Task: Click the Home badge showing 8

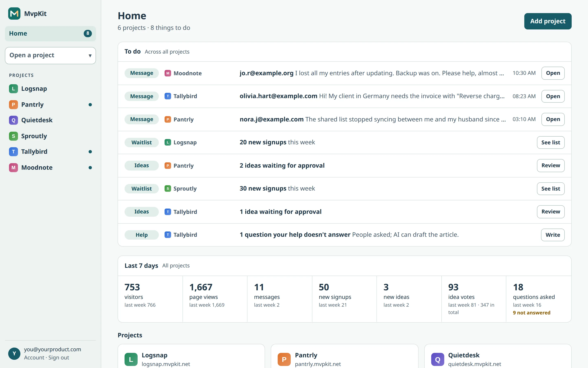Action: click(x=88, y=33)
